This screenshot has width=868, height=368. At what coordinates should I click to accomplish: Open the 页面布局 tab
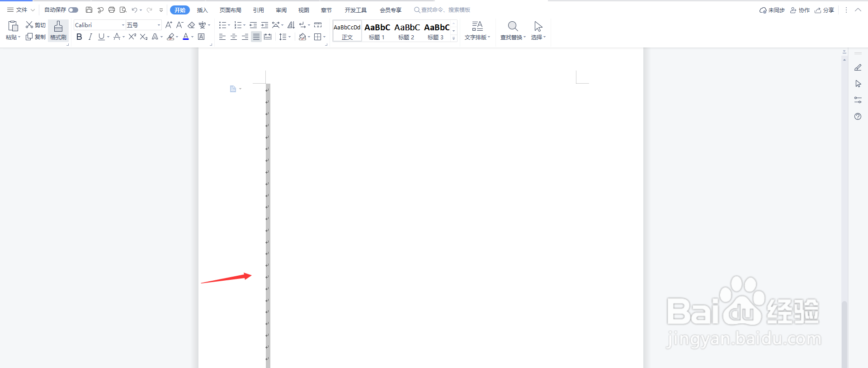pyautogui.click(x=230, y=10)
